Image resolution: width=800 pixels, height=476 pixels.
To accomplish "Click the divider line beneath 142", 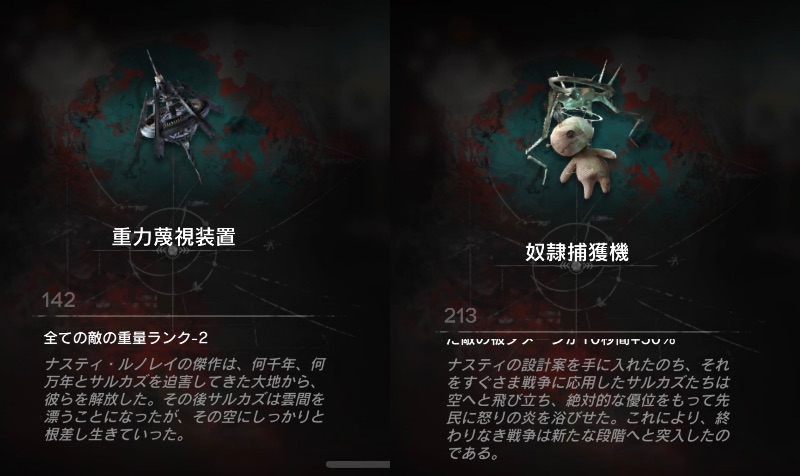I will click(184, 316).
